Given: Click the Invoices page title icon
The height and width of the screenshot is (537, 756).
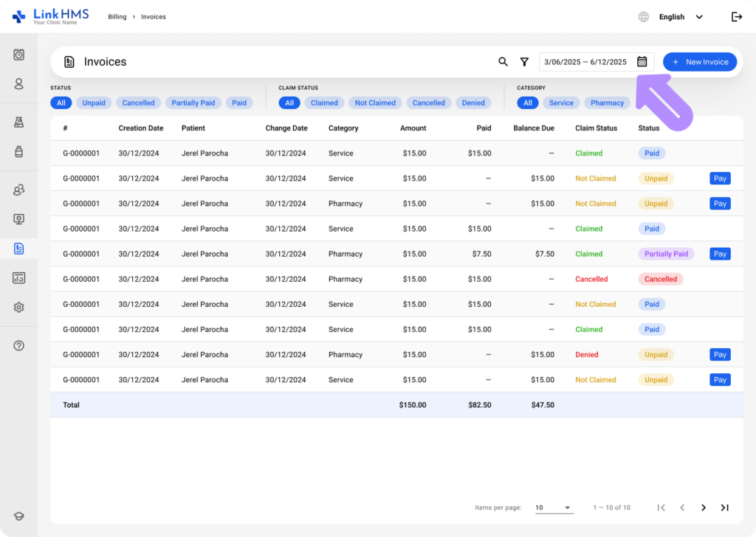Looking at the screenshot, I should click(69, 62).
